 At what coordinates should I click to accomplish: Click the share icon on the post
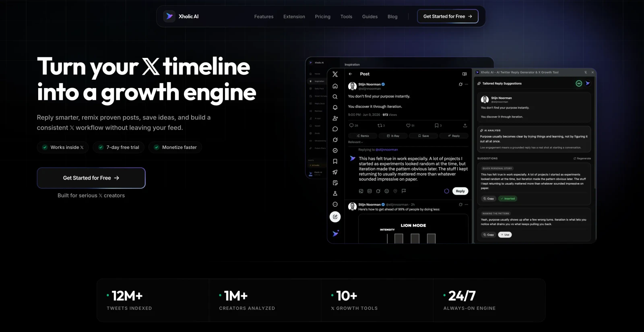click(465, 126)
